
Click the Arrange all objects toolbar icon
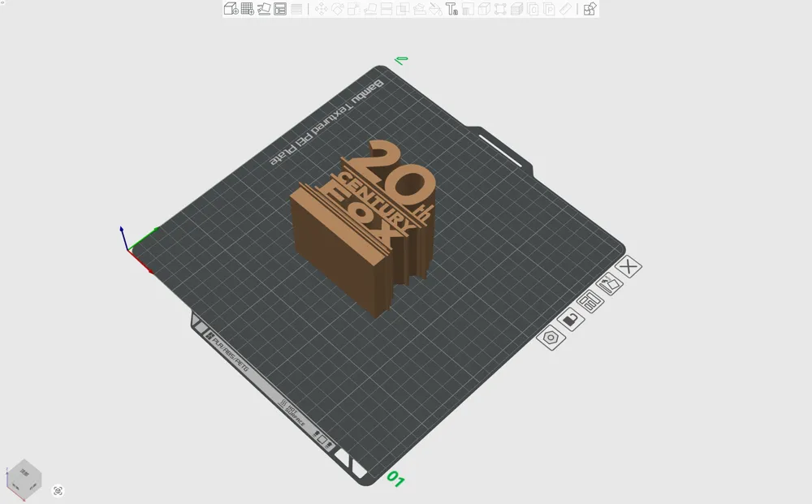coord(280,9)
